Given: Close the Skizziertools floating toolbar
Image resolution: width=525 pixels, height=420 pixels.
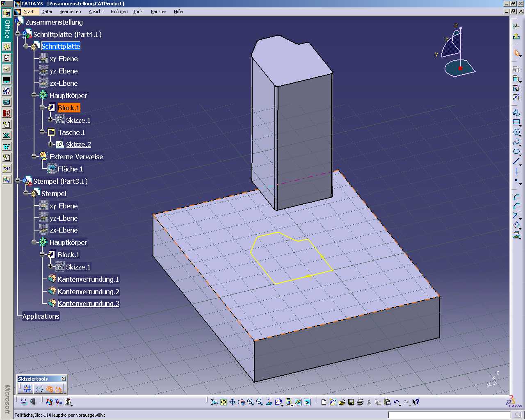Looking at the screenshot, I should pos(64,379).
